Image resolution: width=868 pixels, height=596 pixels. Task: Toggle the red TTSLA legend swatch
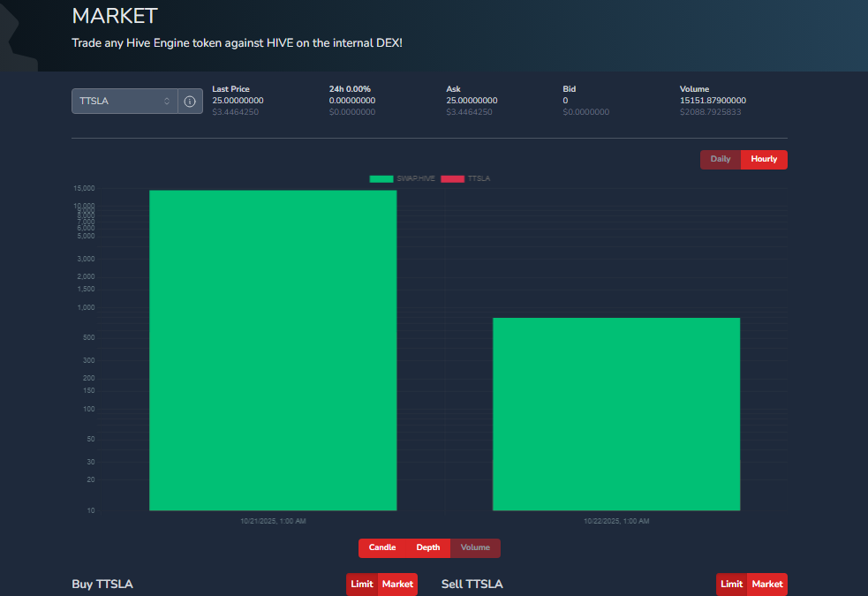[452, 178]
